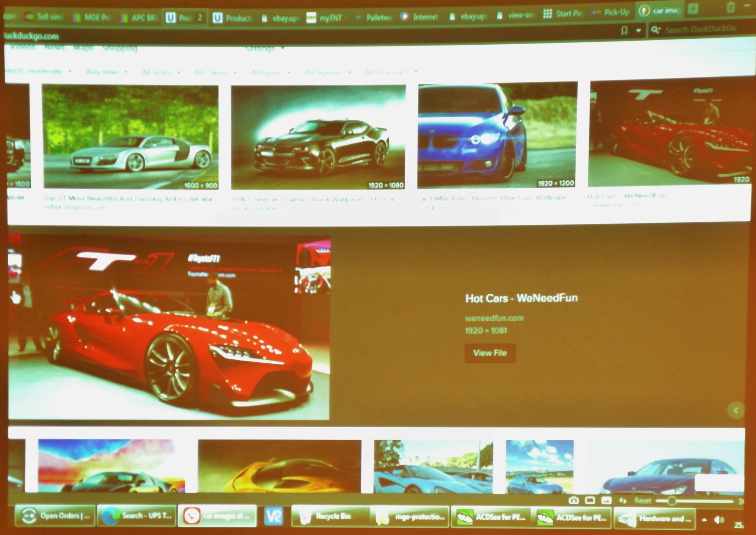Switch to the Internet tab
This screenshot has height=535, width=756.
(x=421, y=17)
